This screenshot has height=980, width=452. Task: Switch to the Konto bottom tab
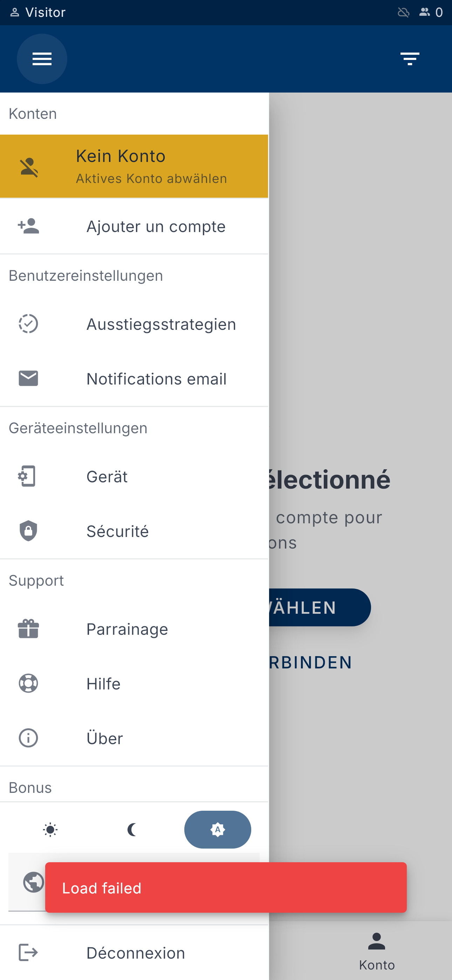pos(377,951)
